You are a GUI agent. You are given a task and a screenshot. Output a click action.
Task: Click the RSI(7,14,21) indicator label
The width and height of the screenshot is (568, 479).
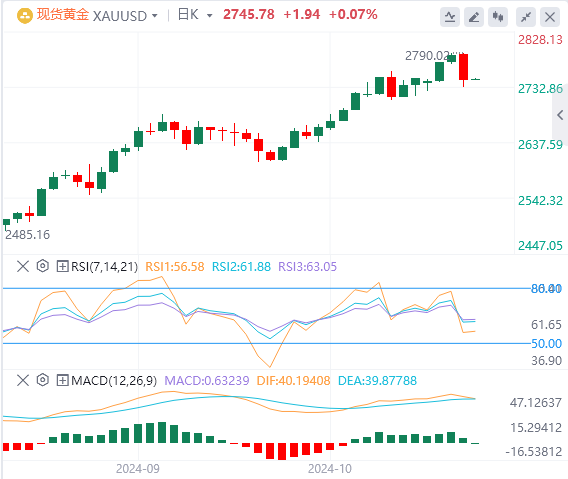(x=104, y=267)
